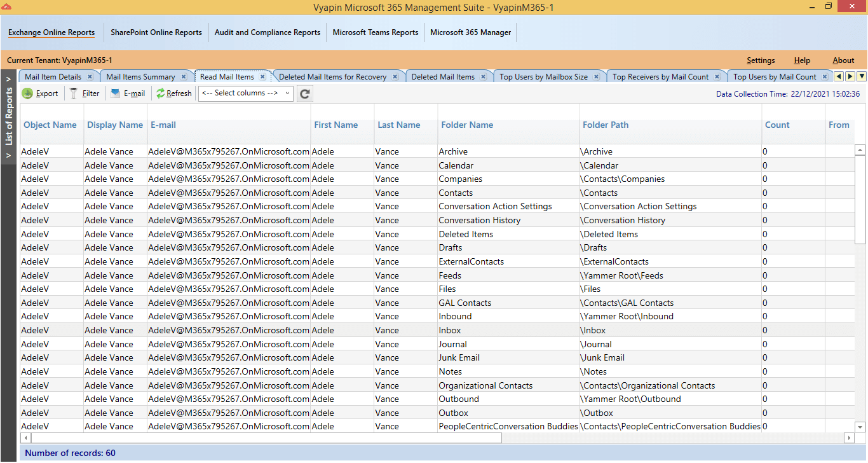The width and height of the screenshot is (868, 463).
Task: Open the About menu
Action: point(843,60)
